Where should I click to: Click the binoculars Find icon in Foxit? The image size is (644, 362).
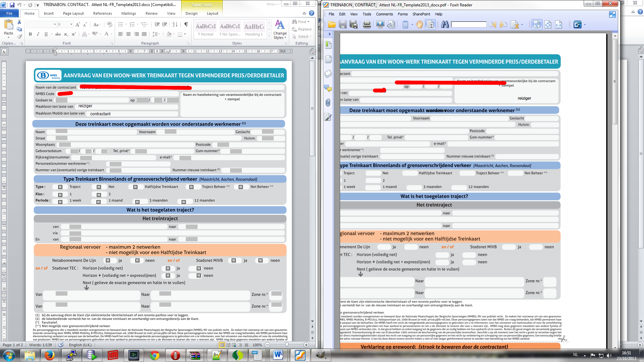click(x=445, y=24)
